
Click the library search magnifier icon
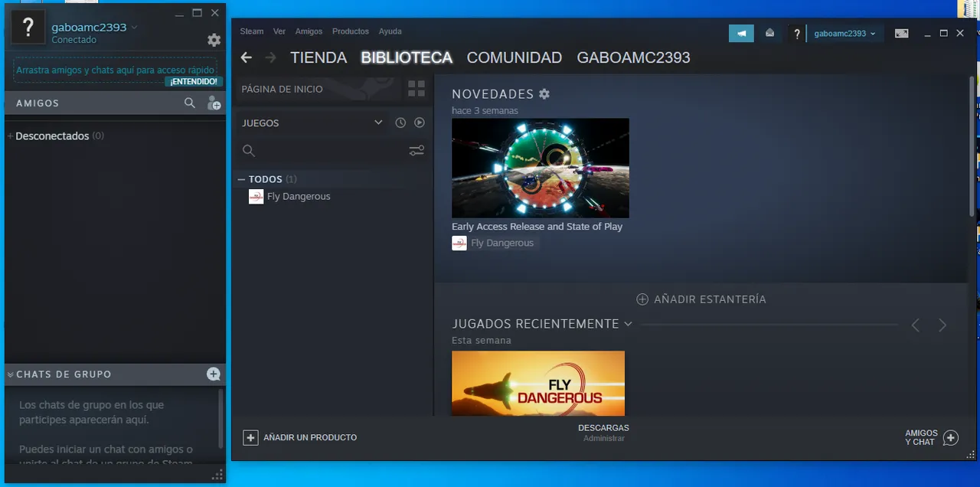coord(248,151)
